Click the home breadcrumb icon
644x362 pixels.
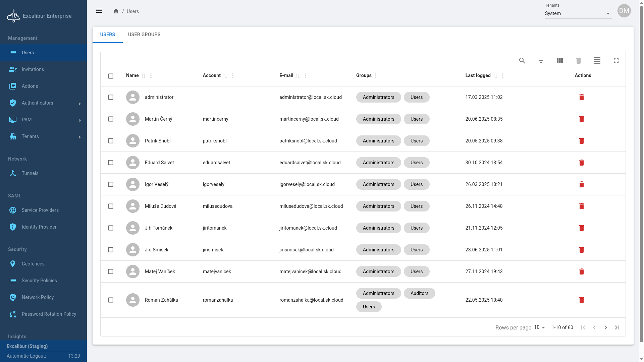[x=116, y=11]
